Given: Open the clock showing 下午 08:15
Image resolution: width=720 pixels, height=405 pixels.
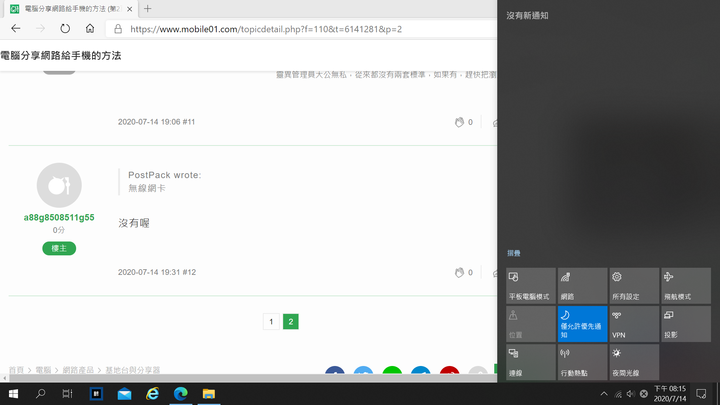Looking at the screenshot, I should [669, 394].
